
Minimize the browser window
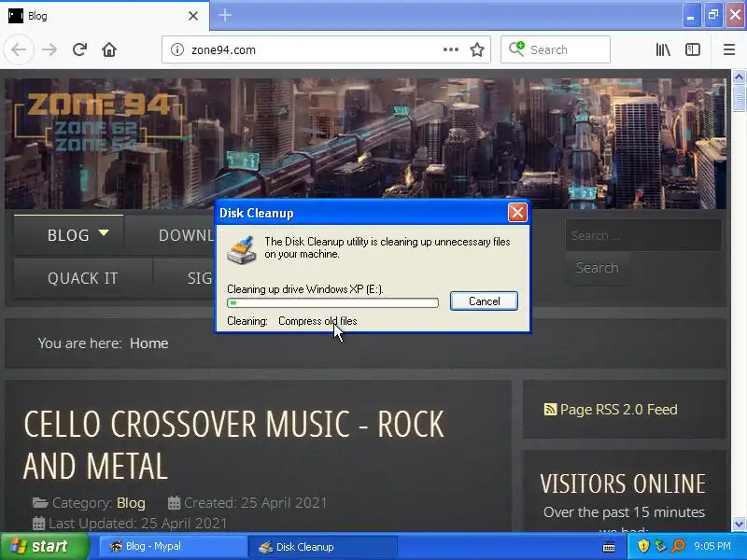click(691, 15)
